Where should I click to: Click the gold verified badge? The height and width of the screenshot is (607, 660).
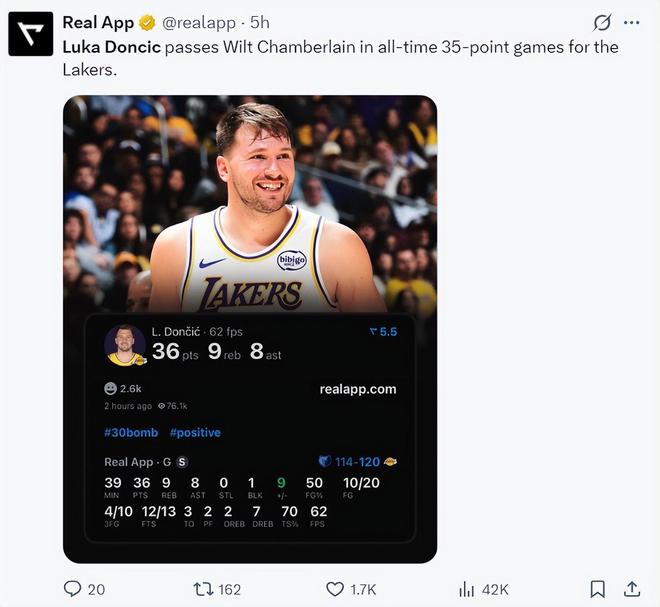pos(145,23)
